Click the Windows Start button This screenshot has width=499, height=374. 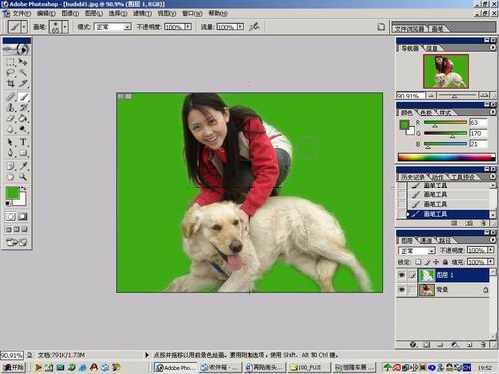[13, 367]
